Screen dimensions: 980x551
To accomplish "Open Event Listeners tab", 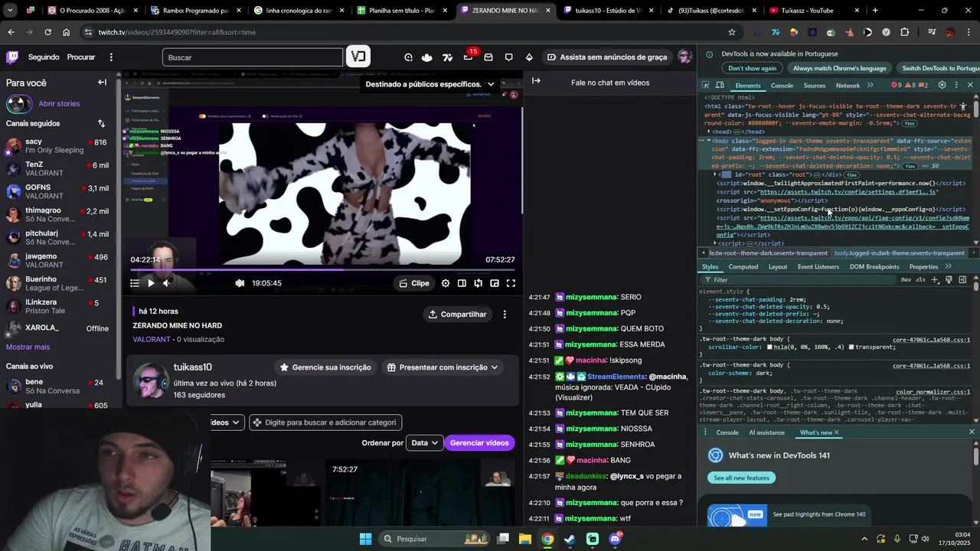I will (818, 267).
